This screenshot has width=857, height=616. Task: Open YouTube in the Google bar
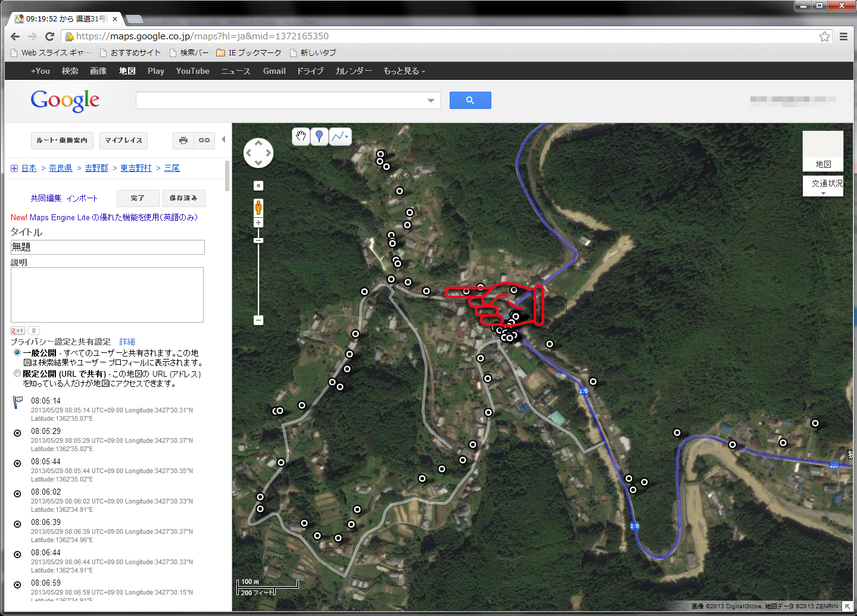192,71
